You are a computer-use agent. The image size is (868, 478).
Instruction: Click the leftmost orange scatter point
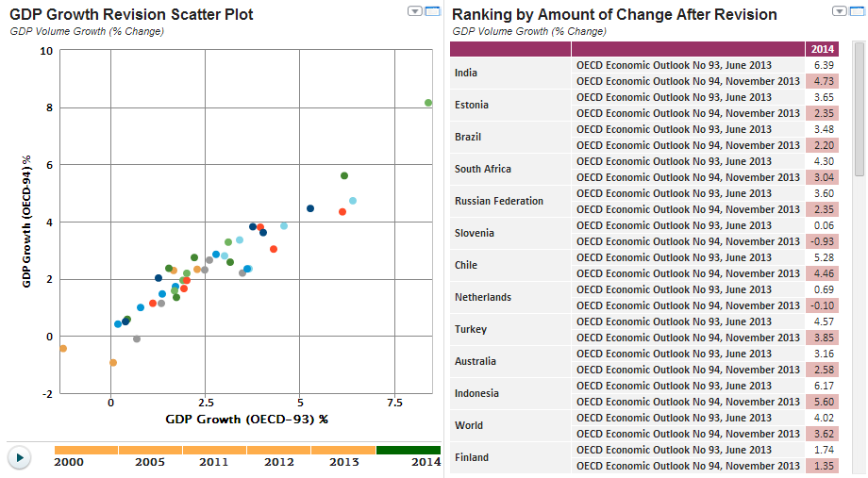[x=63, y=349]
